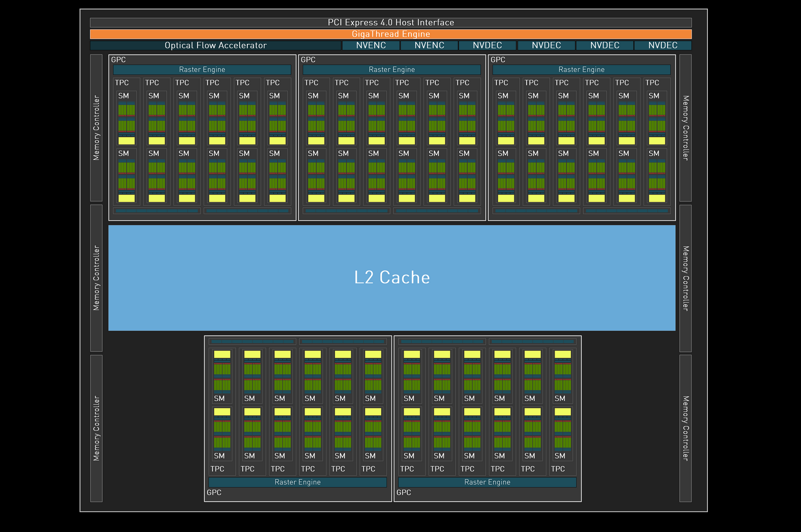Click Raster Engine in the bottom-right GPC
The width and height of the screenshot is (801, 532).
click(487, 482)
